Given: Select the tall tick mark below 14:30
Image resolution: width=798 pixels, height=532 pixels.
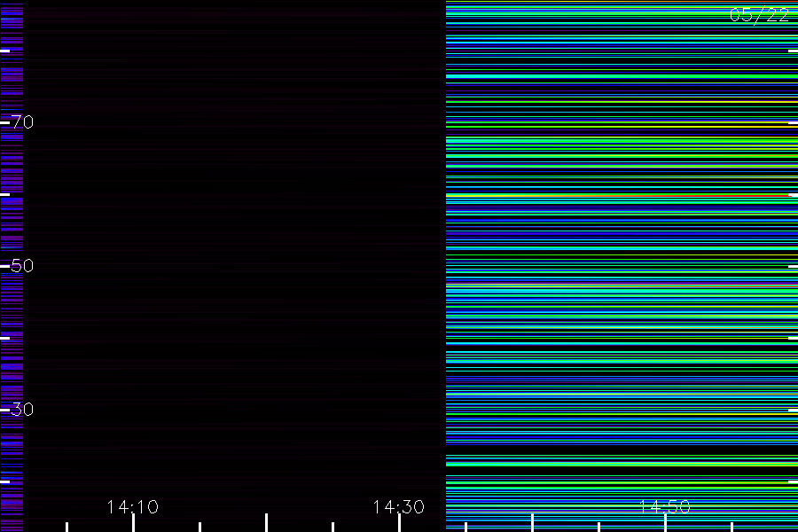Looking at the screenshot, I should pyautogui.click(x=399, y=523).
